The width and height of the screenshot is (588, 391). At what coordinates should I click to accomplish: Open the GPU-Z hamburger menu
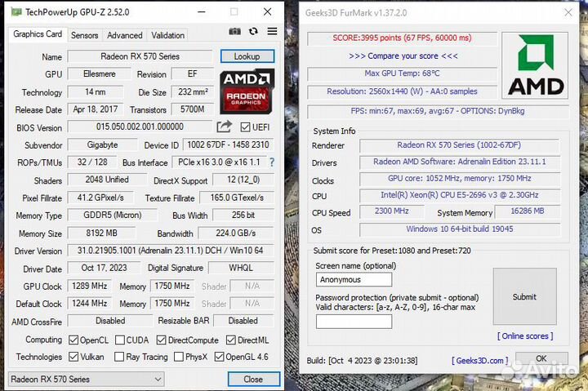point(272,32)
